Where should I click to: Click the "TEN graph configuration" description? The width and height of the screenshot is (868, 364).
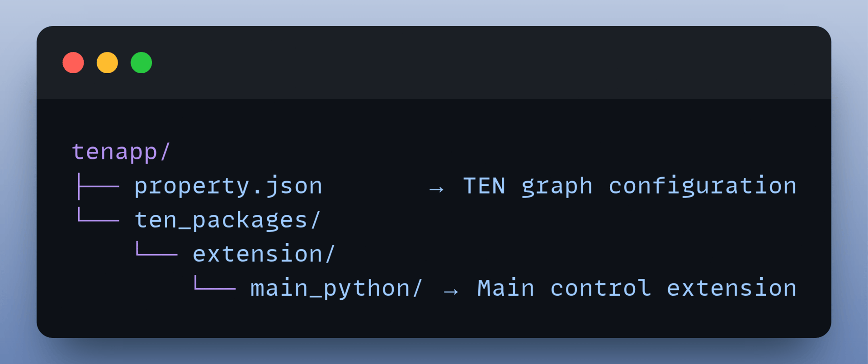(630, 186)
